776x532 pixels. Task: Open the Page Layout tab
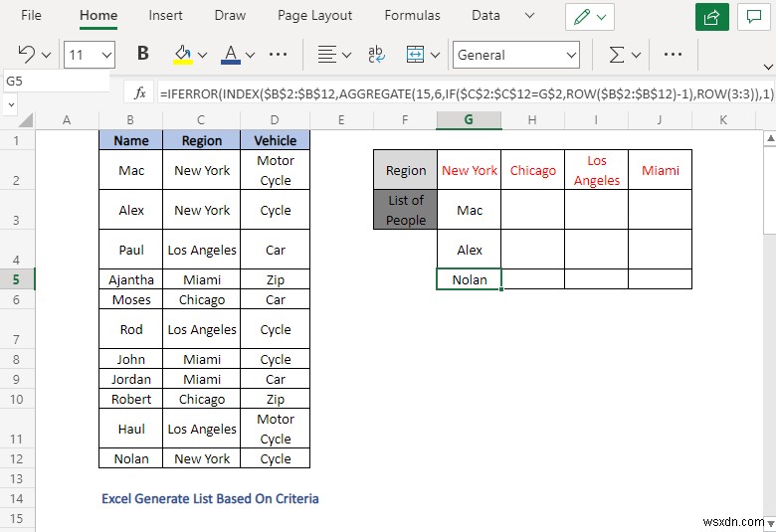tap(314, 15)
